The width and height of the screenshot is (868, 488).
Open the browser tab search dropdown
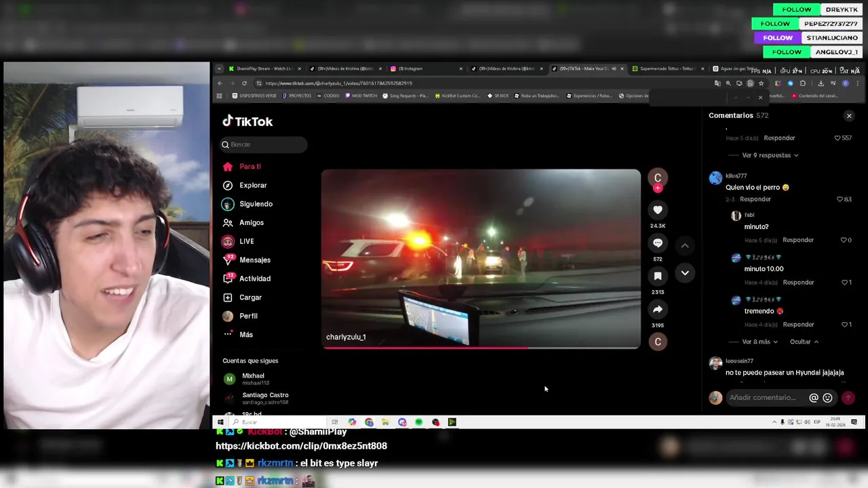click(x=219, y=68)
